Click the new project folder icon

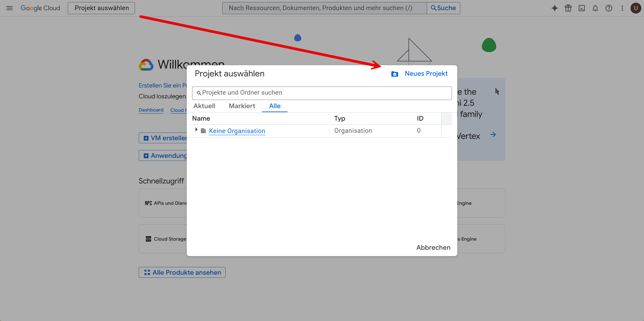point(395,74)
